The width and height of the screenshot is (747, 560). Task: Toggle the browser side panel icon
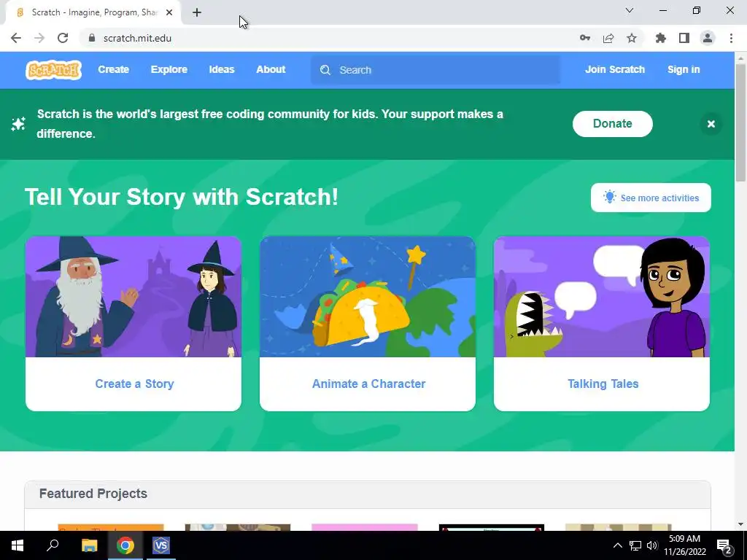(x=684, y=38)
